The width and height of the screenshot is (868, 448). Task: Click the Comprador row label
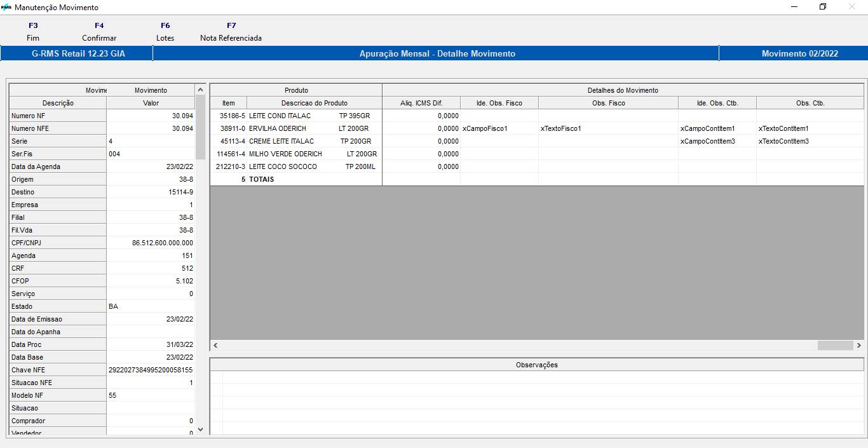pyautogui.click(x=58, y=421)
